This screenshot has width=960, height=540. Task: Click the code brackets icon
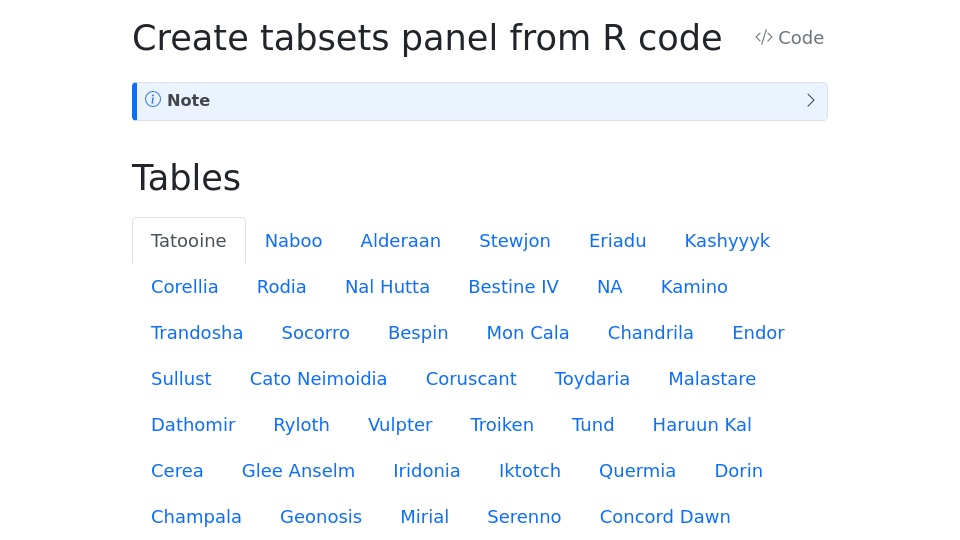763,37
